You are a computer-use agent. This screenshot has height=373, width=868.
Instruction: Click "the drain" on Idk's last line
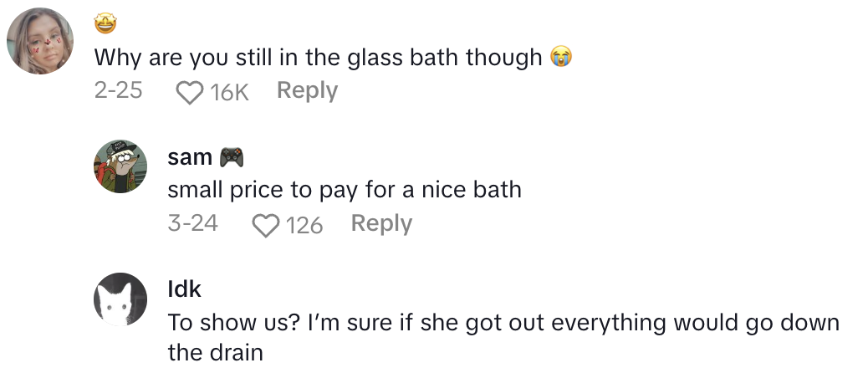(x=216, y=353)
